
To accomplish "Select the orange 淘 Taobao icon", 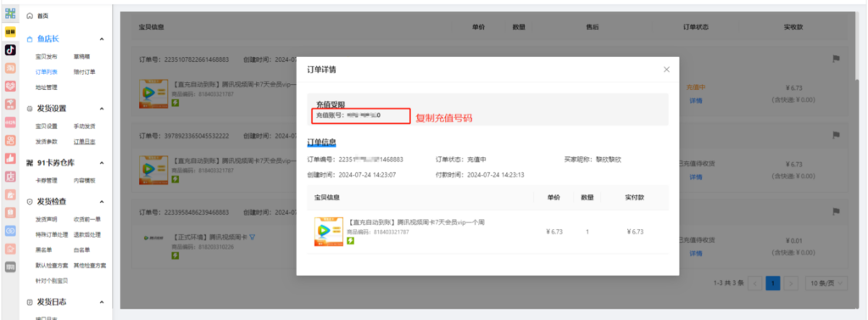I will 10,68.
